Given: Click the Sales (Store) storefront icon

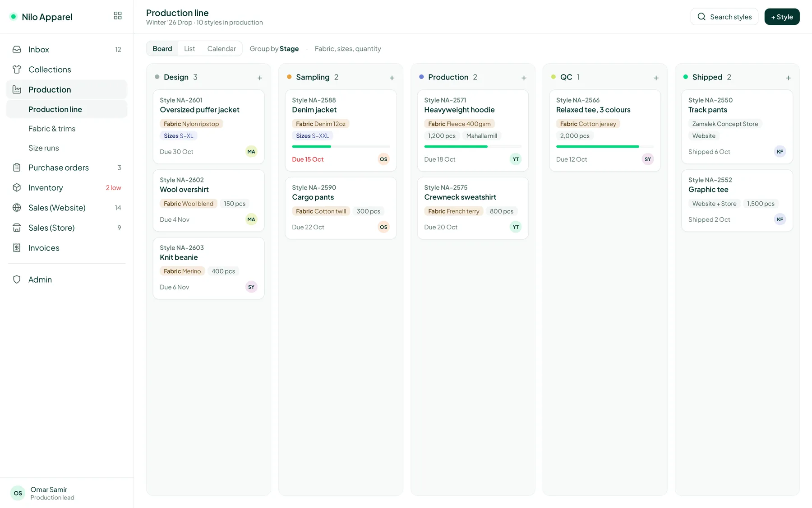Looking at the screenshot, I should 17,228.
